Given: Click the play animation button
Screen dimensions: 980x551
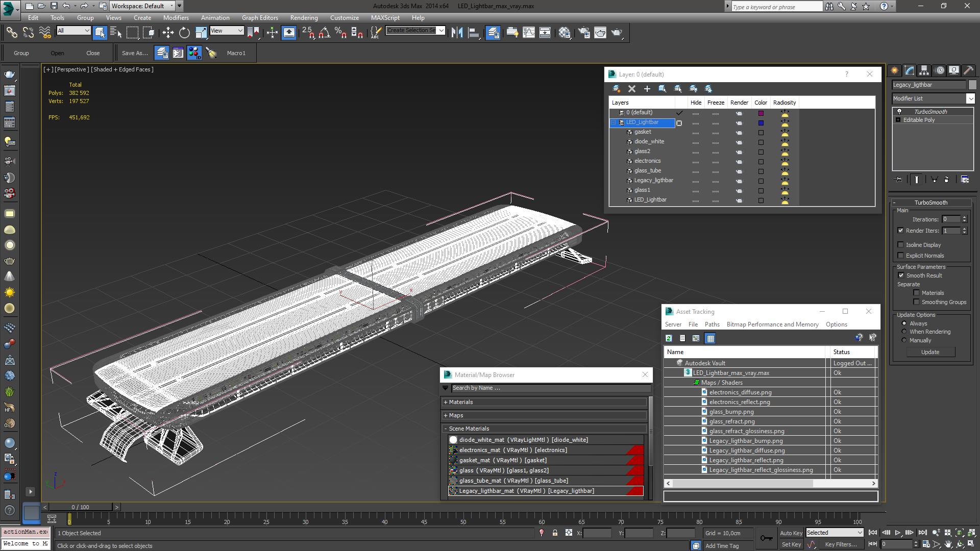Looking at the screenshot, I should (898, 533).
